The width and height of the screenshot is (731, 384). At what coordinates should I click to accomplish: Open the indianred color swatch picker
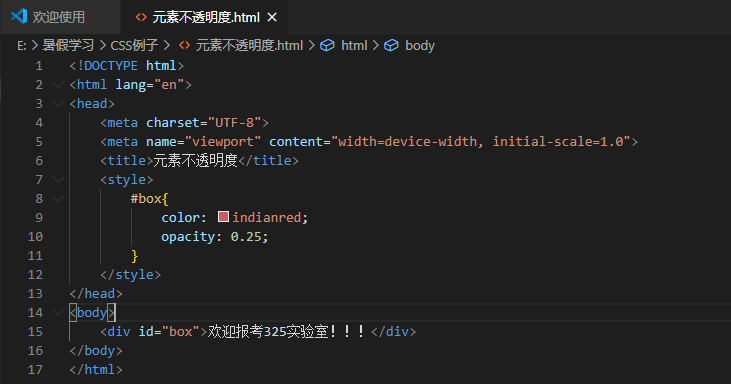[223, 217]
